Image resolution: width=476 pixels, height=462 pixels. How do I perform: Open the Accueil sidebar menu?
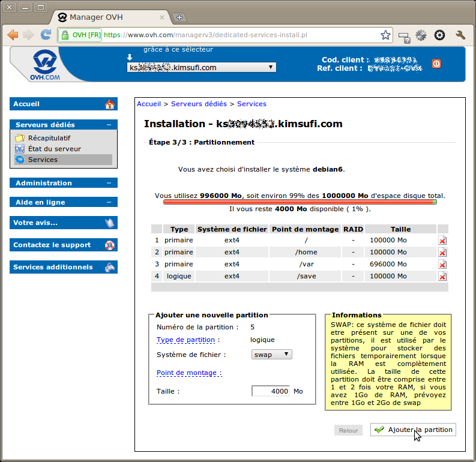pos(64,104)
